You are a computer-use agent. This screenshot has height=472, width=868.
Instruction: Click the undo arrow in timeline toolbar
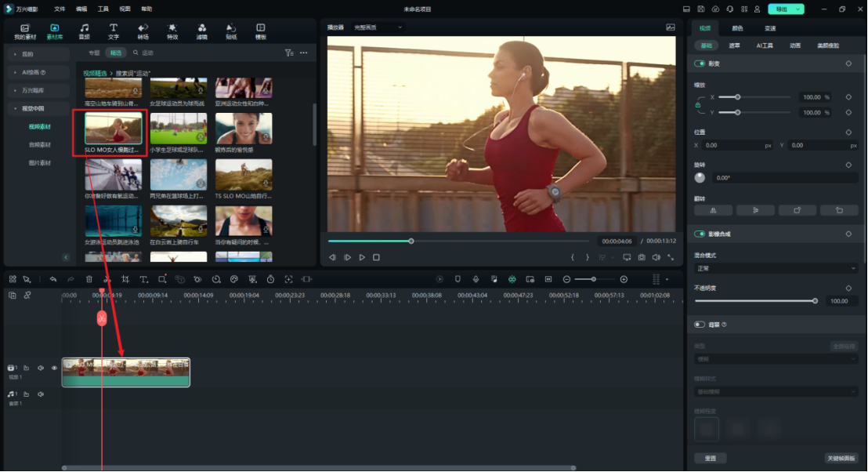tap(53, 279)
